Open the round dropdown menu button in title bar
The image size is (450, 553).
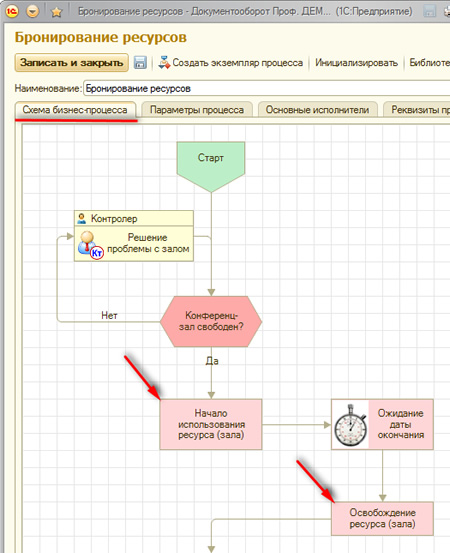point(32,12)
